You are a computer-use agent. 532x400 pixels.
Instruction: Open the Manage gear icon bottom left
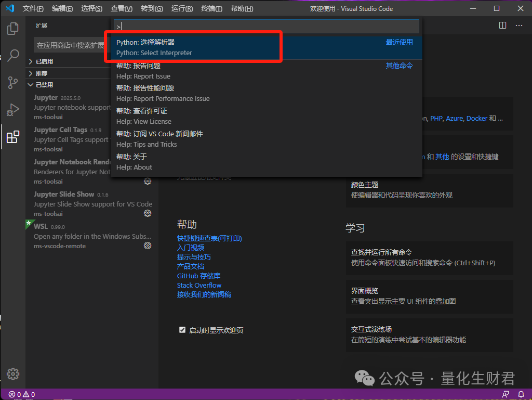12,373
